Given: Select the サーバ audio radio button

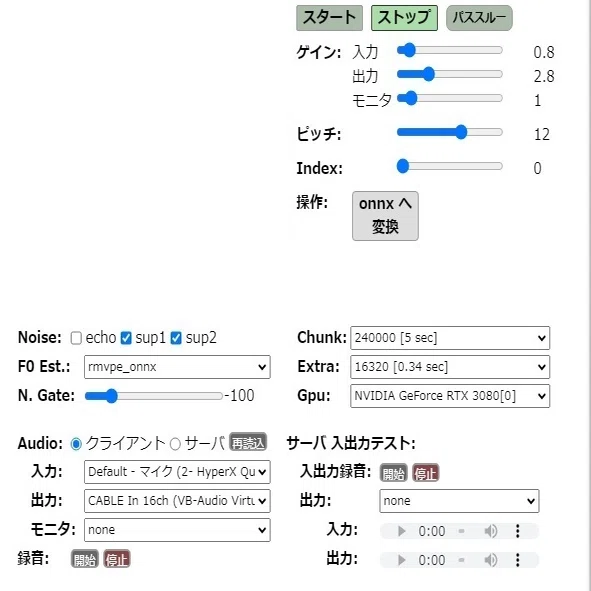Looking at the screenshot, I should (175, 444).
